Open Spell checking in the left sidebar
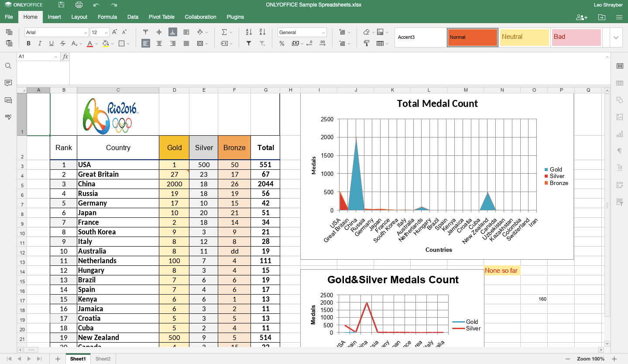628x364 pixels. coord(8,117)
